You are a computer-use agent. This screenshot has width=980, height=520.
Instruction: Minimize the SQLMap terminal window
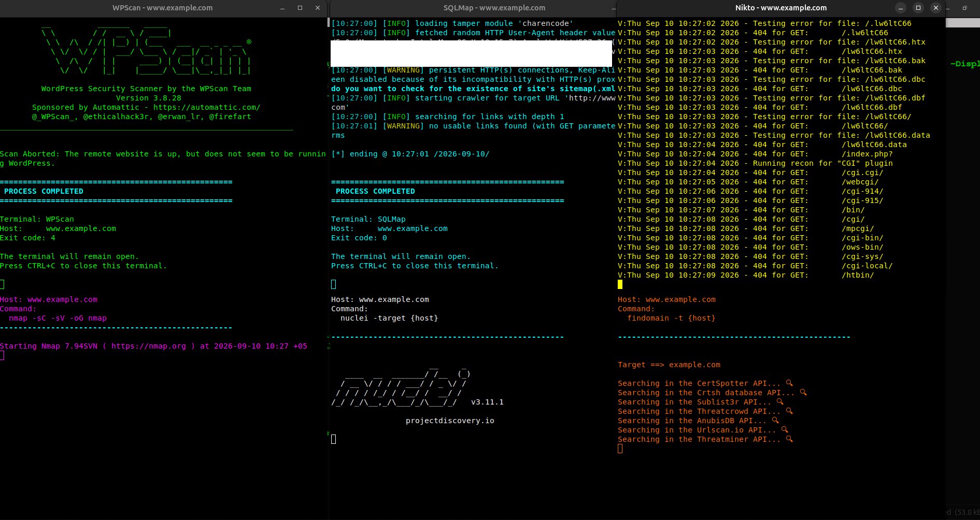click(x=614, y=8)
